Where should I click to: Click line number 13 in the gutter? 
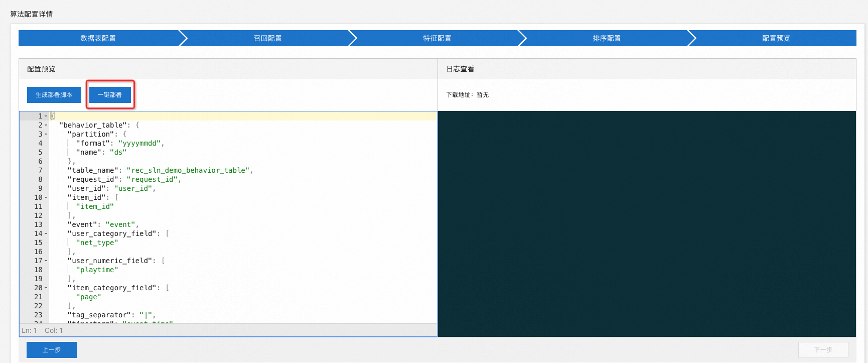pyautogui.click(x=38, y=224)
